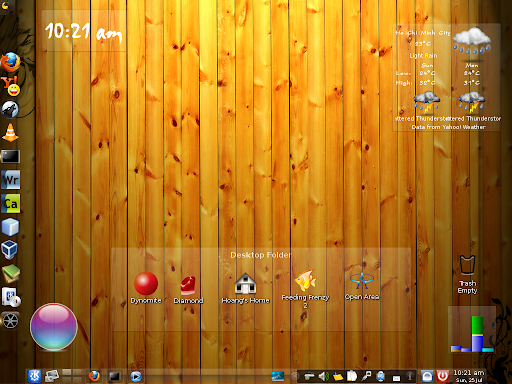Click 'Data from Yahoo! Weather' text
Viewport: 512px width, 384px height.
pos(448,127)
